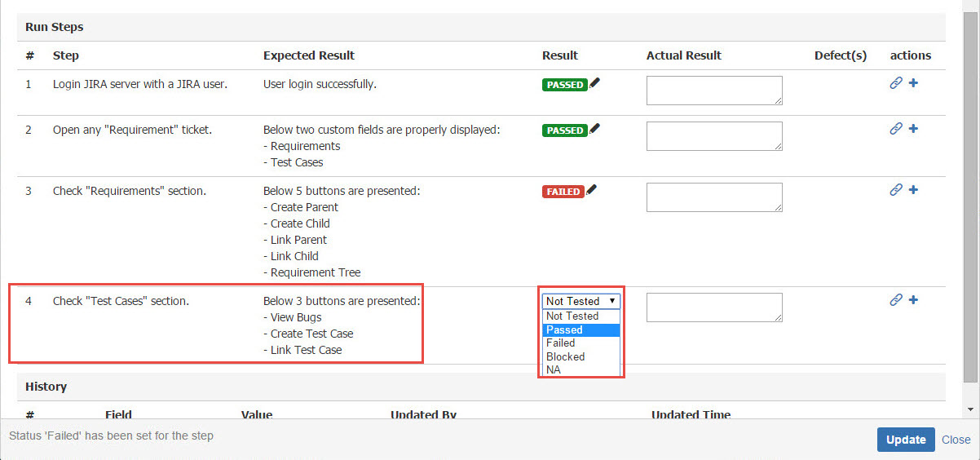Click the Close link
980x460 pixels.
click(956, 440)
